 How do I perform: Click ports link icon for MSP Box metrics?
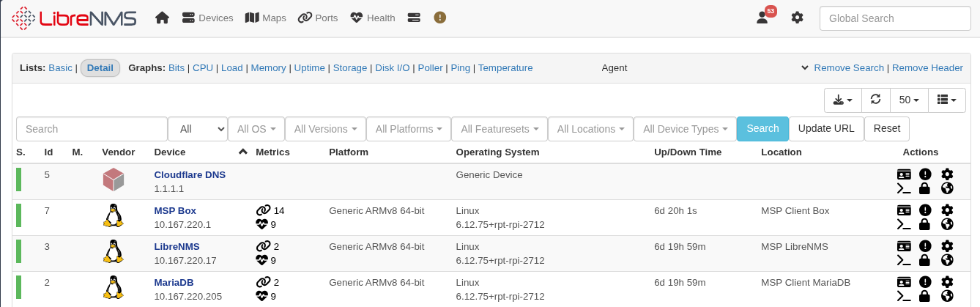click(x=263, y=210)
